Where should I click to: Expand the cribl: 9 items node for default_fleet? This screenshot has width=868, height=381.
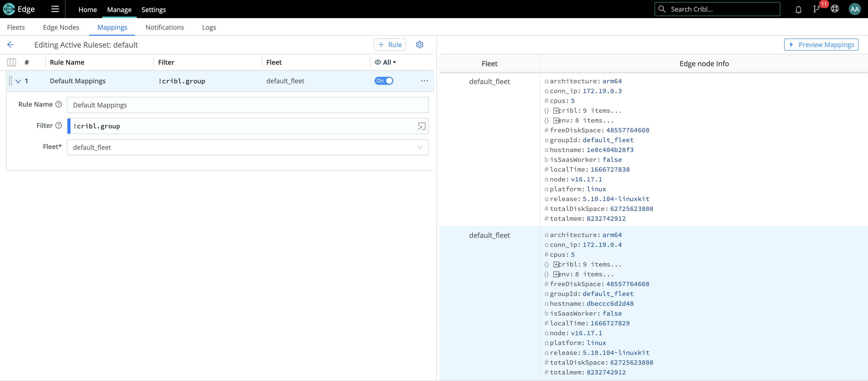click(556, 110)
